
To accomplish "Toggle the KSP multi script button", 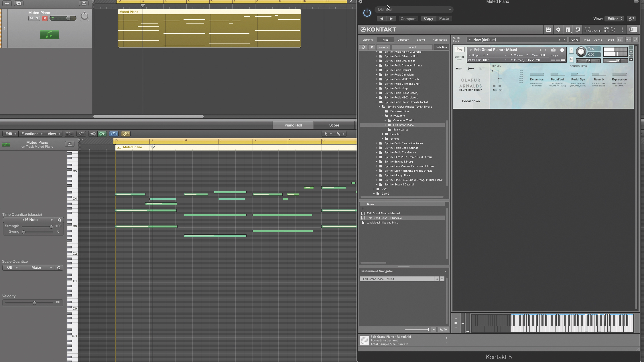I will coord(620,40).
